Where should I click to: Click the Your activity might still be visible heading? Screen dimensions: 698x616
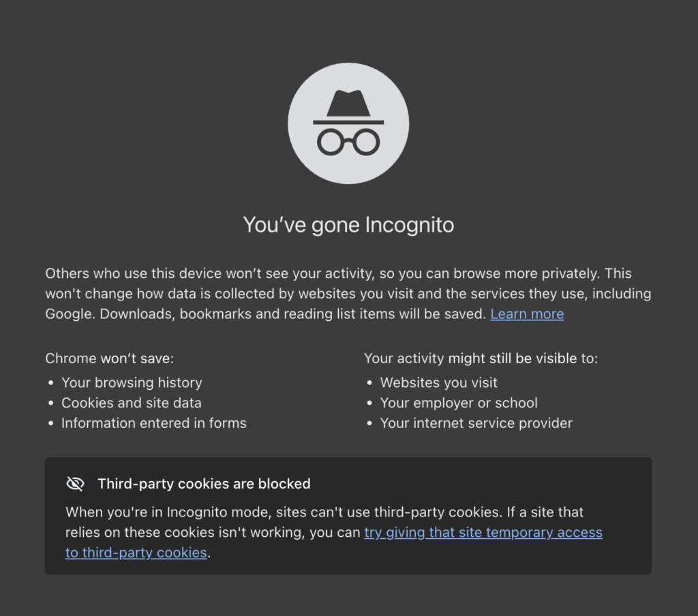tap(481, 358)
